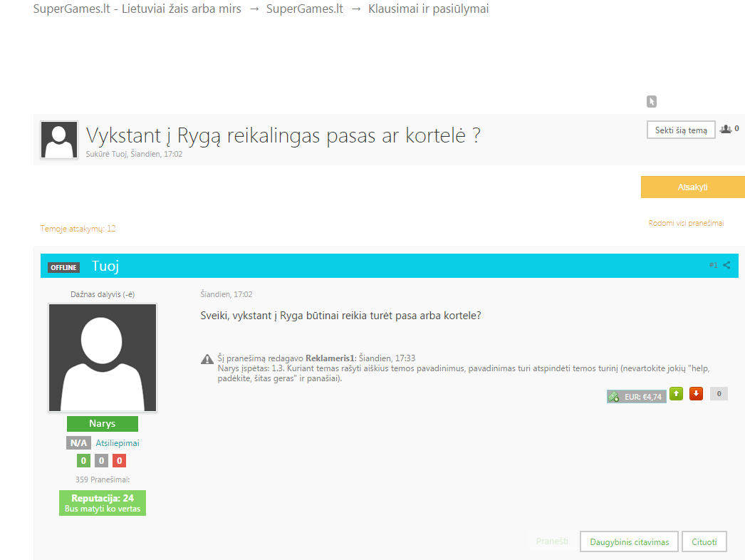The width and height of the screenshot is (745, 560).
Task: Click the Atsakyti reply button
Action: (693, 187)
